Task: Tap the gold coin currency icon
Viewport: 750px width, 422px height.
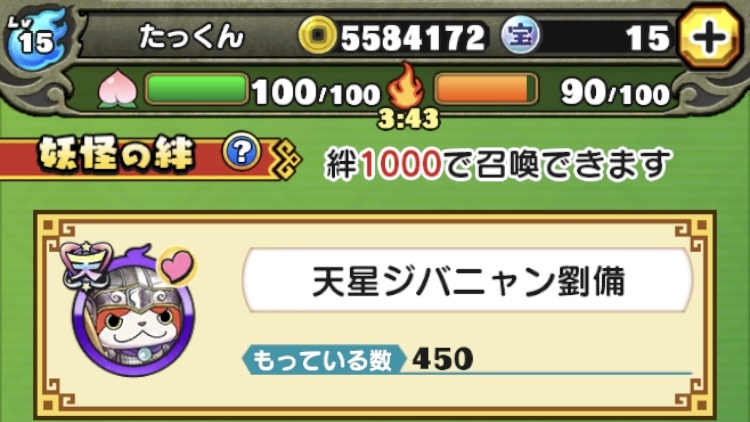Action: pos(317,35)
